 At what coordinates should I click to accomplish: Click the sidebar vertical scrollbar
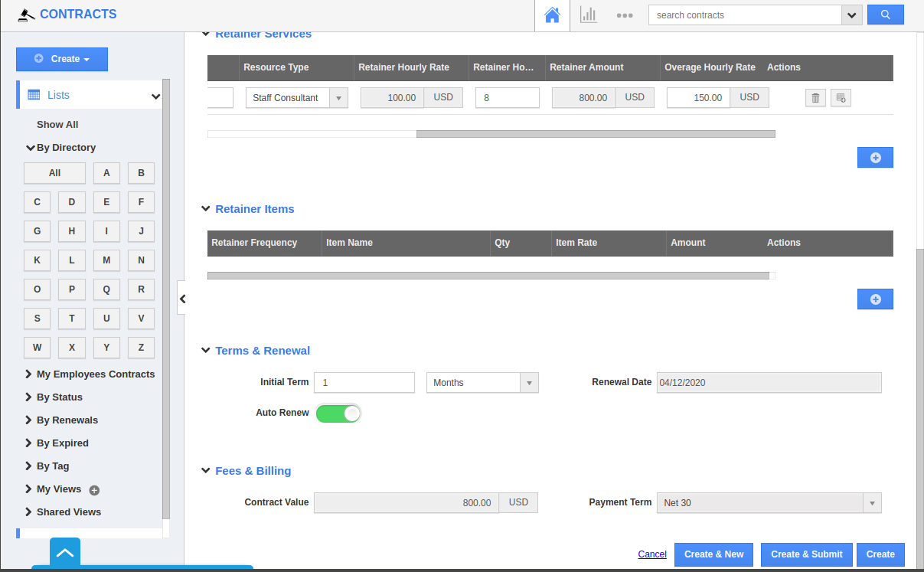pos(166,299)
